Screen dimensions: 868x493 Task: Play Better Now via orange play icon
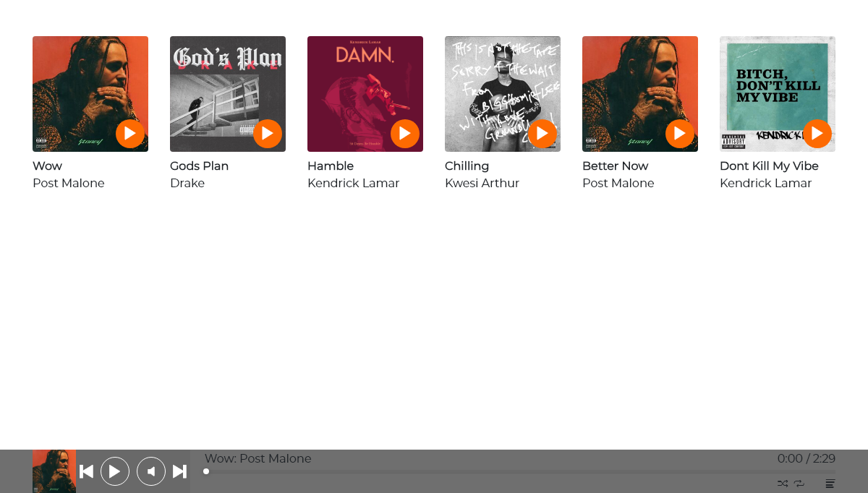[680, 134]
